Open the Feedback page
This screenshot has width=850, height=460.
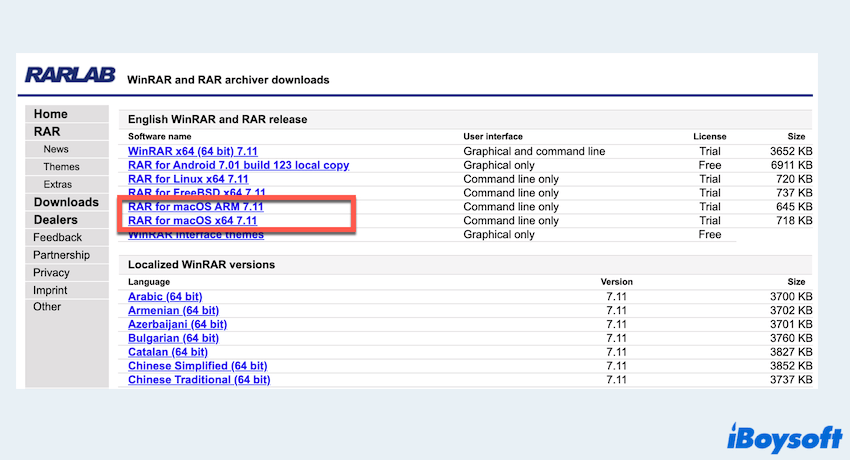[x=58, y=237]
